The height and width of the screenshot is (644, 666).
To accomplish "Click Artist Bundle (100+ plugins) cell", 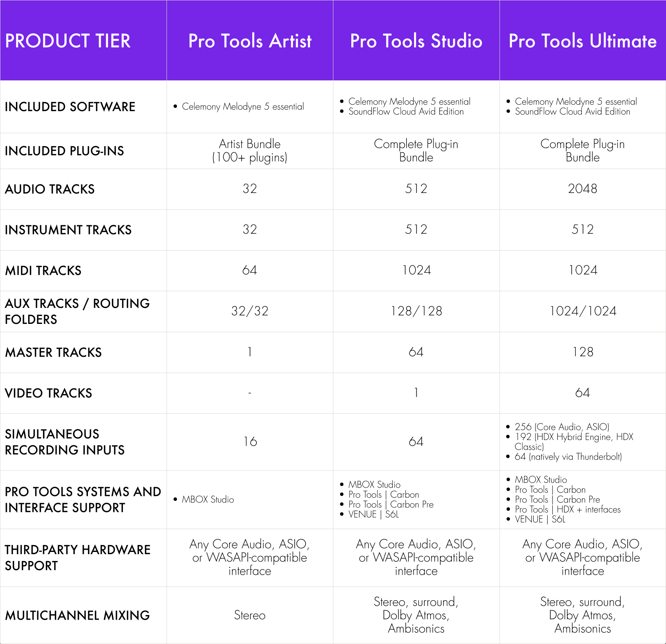I will [250, 151].
